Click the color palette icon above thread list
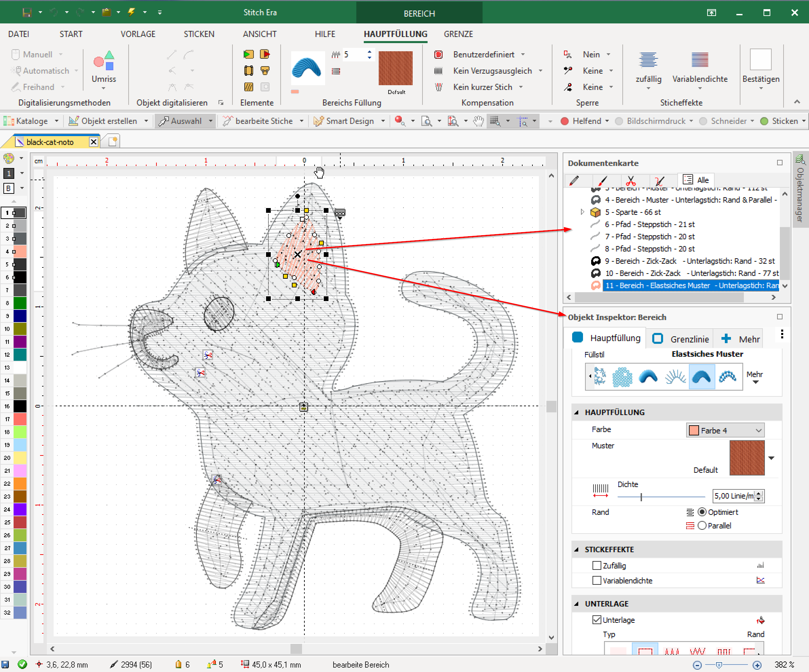The width and height of the screenshot is (809, 672). coord(8,158)
